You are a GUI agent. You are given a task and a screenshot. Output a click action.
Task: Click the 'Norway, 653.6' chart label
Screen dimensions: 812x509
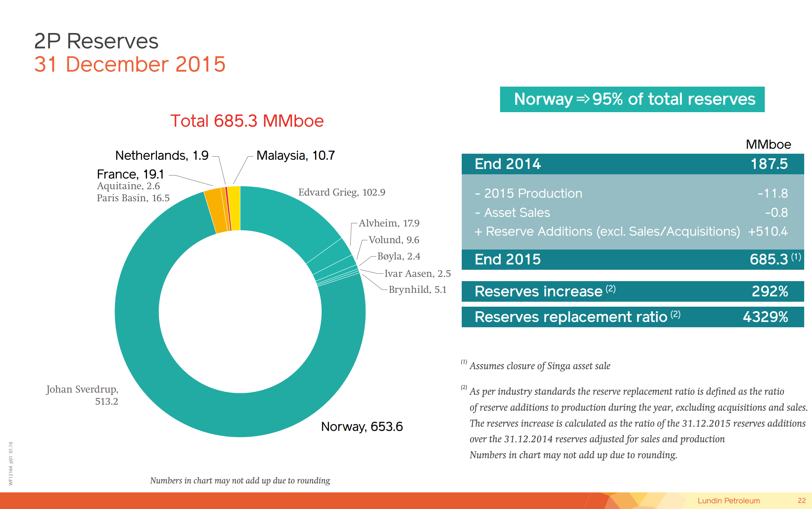coord(362,427)
